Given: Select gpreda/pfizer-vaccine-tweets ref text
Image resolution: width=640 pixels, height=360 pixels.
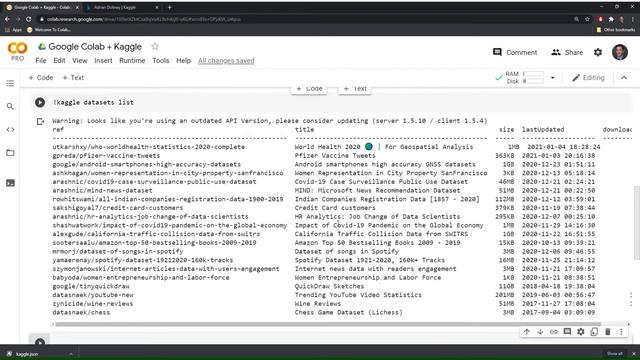Looking at the screenshot, I should pyautogui.click(x=106, y=156).
